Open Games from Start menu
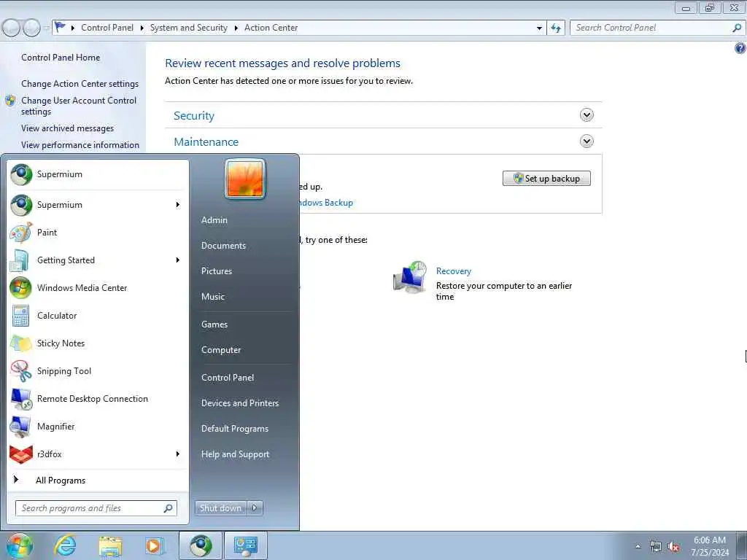This screenshot has width=747, height=560. pyautogui.click(x=214, y=324)
